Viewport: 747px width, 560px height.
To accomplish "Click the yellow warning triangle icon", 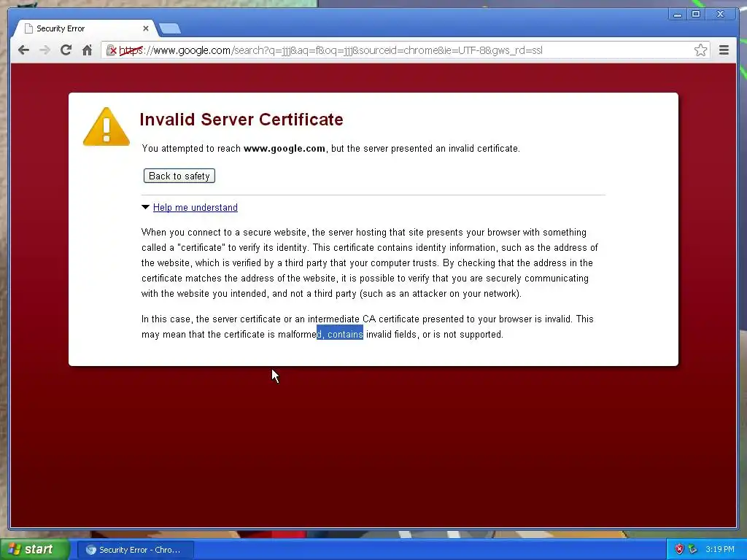I will click(107, 127).
